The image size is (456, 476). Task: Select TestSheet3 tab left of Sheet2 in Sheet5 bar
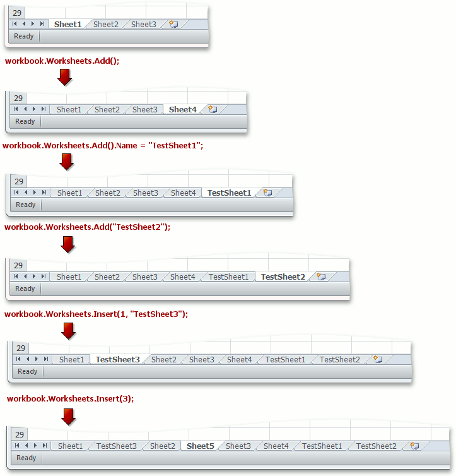click(x=117, y=446)
